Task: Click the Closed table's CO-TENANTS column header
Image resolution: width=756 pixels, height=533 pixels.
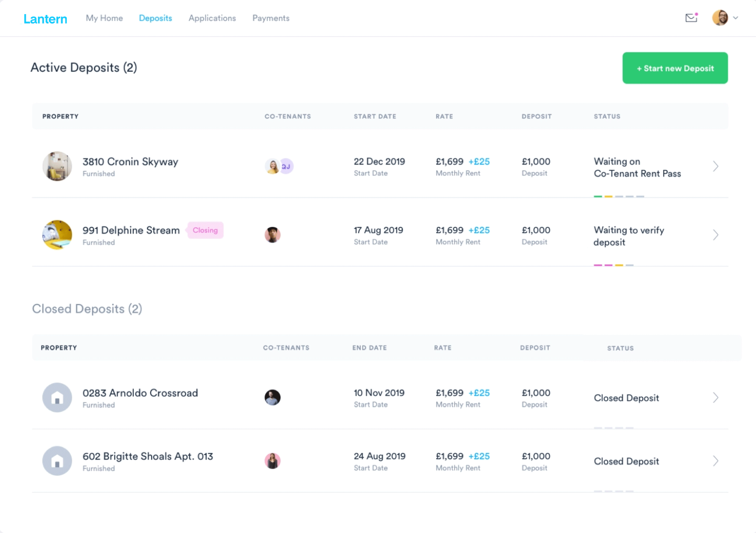Action: (x=286, y=348)
